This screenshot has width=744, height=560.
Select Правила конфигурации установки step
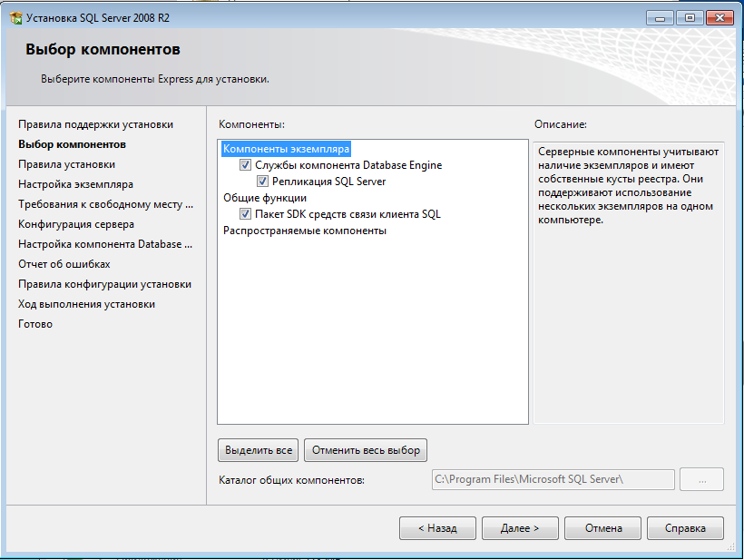[105, 284]
